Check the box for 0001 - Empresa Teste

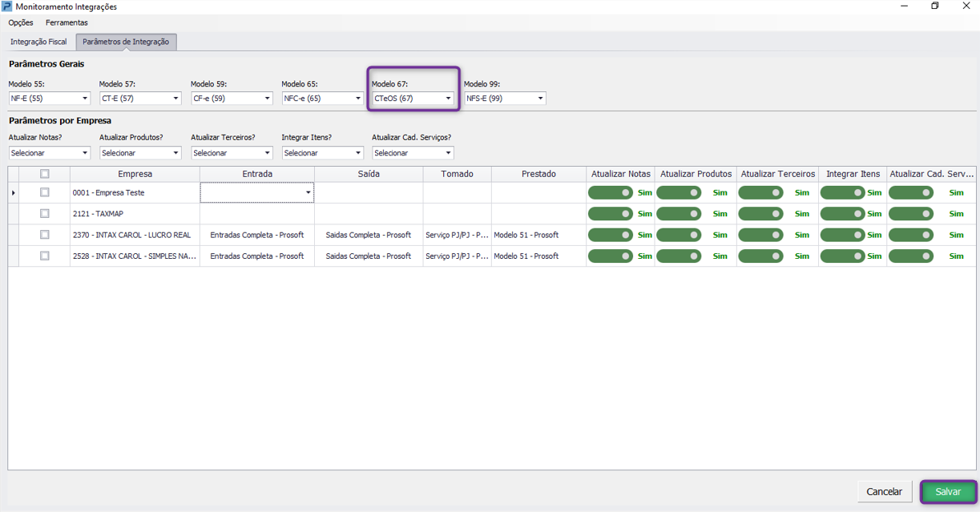[x=45, y=192]
